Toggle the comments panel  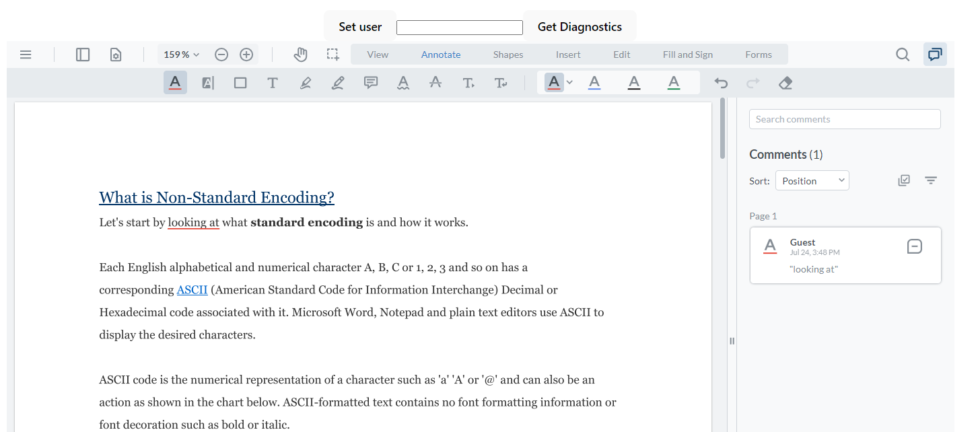(x=935, y=55)
